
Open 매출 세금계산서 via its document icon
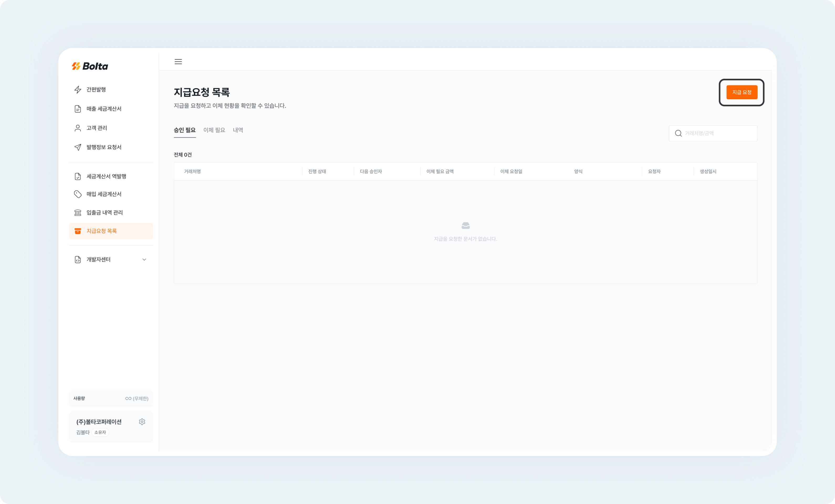[x=78, y=109]
